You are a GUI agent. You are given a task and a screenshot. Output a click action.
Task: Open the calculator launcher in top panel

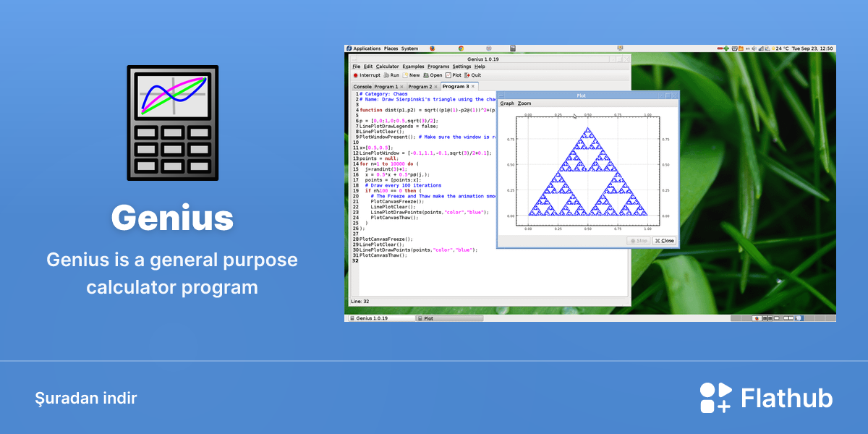point(512,48)
